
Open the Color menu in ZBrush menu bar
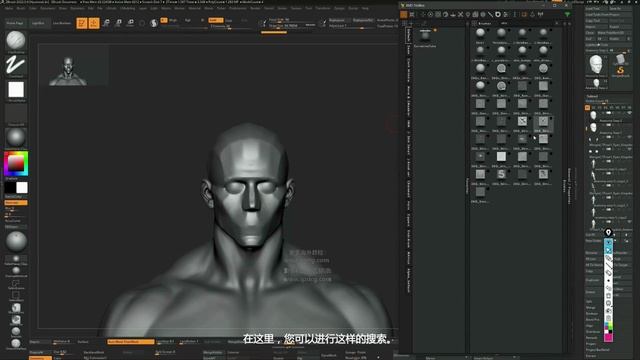[33, 8]
